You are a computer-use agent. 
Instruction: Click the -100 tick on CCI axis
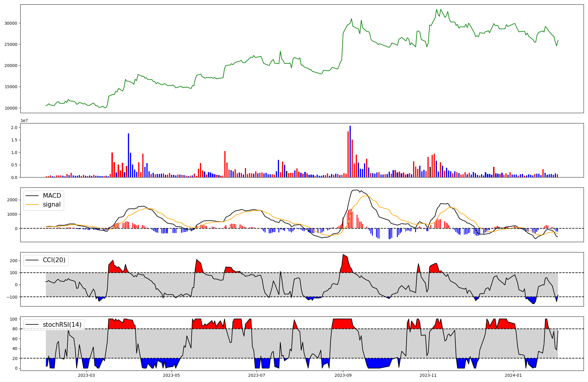click(x=12, y=297)
